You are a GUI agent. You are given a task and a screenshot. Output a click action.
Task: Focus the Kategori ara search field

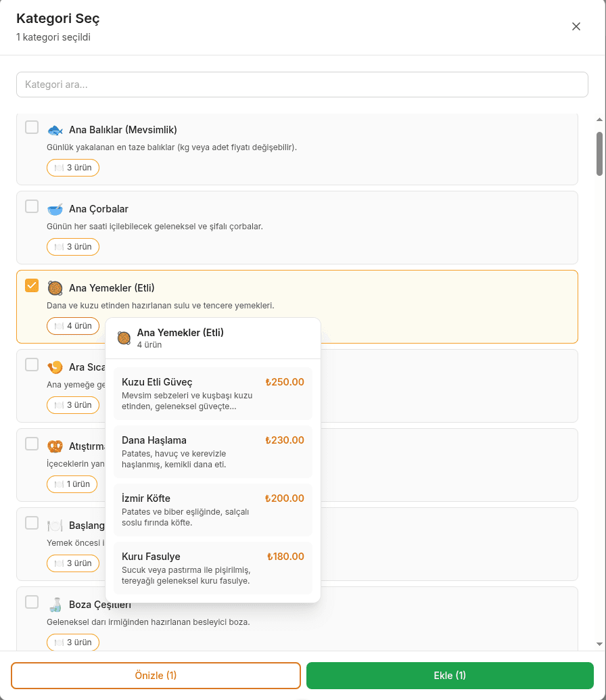tap(302, 85)
